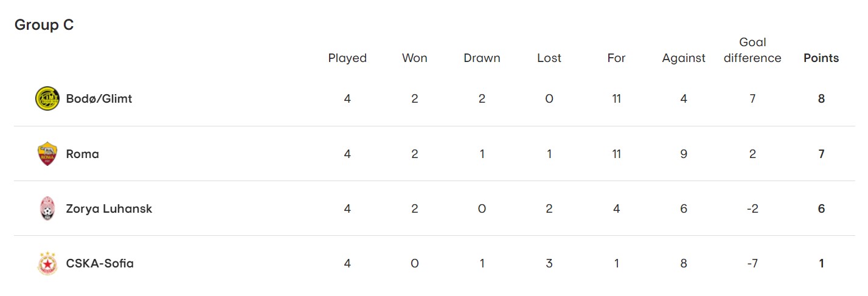Click the Bodø/Glimt club crest
Viewport: 868px width, 296px height.
47,98
